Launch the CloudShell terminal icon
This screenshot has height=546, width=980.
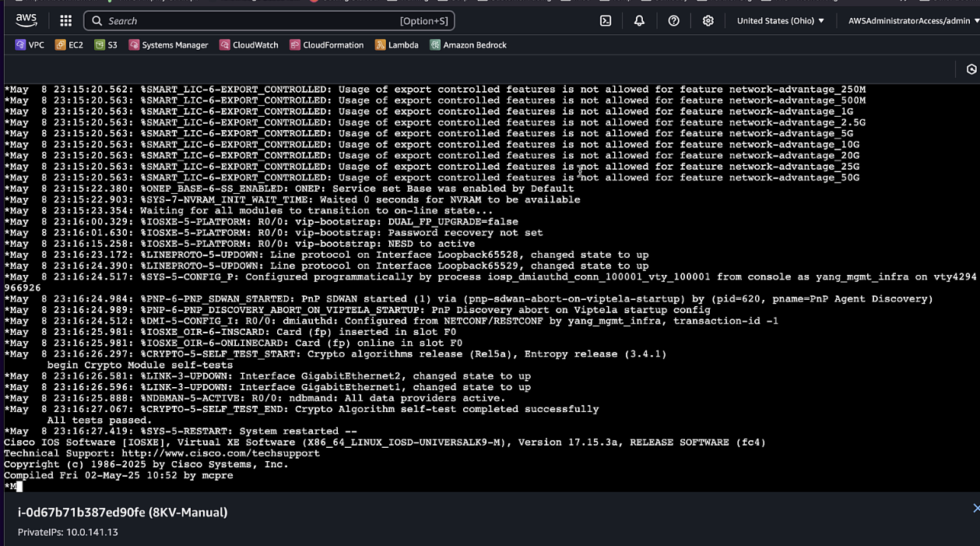tap(606, 21)
